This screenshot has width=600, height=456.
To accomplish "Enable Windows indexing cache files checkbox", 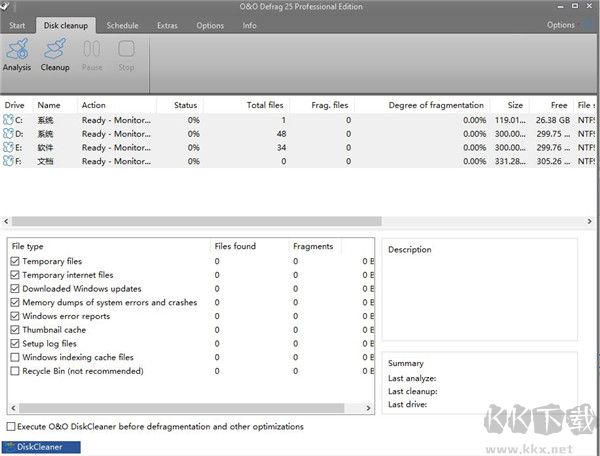I will tap(14, 357).
